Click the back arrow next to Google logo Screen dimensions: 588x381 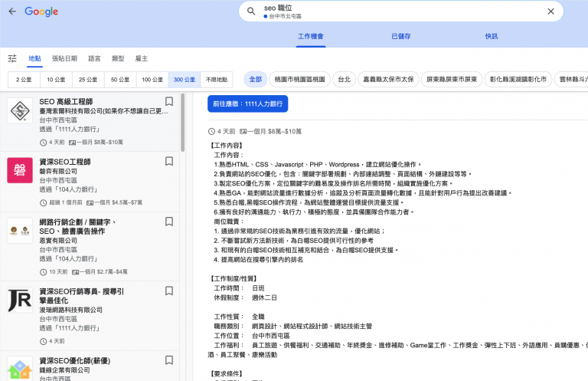click(x=12, y=11)
